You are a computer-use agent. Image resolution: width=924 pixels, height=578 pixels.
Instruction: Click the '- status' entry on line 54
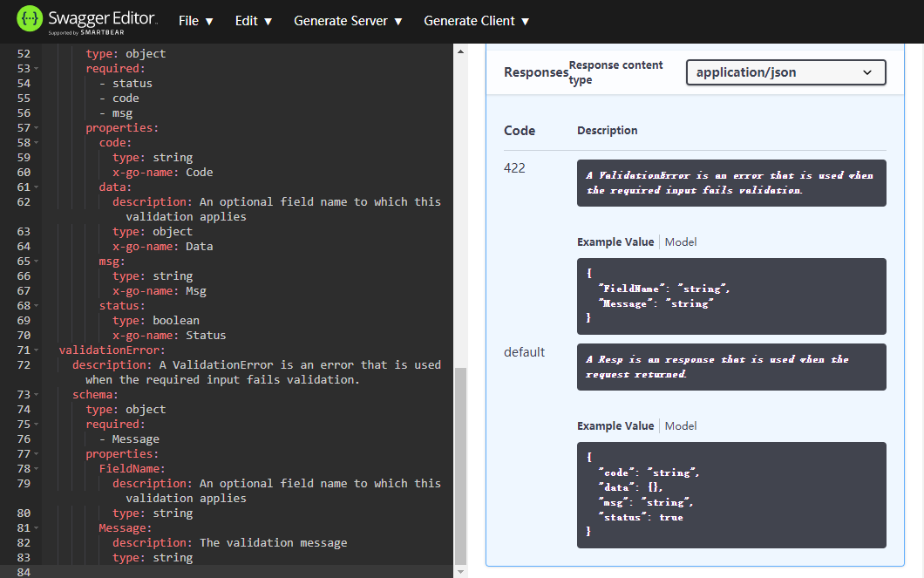click(x=126, y=84)
